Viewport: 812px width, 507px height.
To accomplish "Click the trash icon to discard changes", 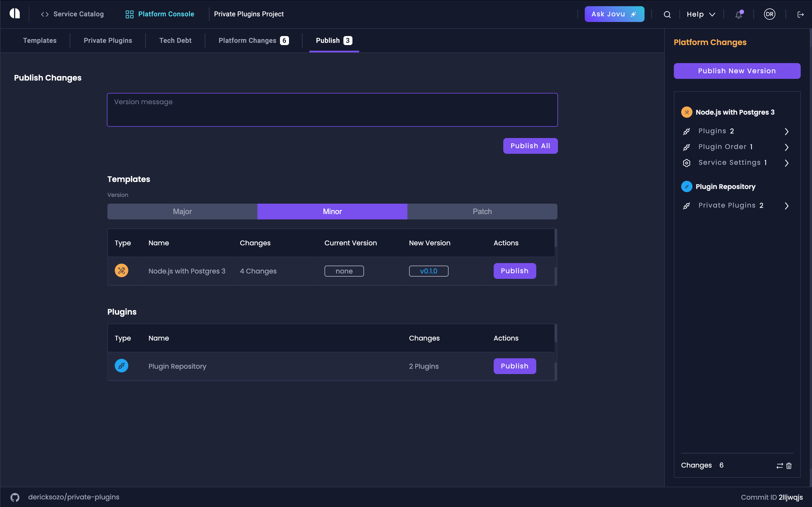I will click(x=789, y=466).
